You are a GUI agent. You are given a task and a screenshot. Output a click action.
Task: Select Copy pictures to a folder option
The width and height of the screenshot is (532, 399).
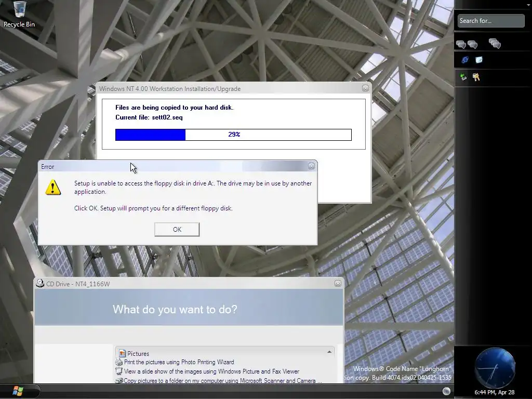coord(222,381)
